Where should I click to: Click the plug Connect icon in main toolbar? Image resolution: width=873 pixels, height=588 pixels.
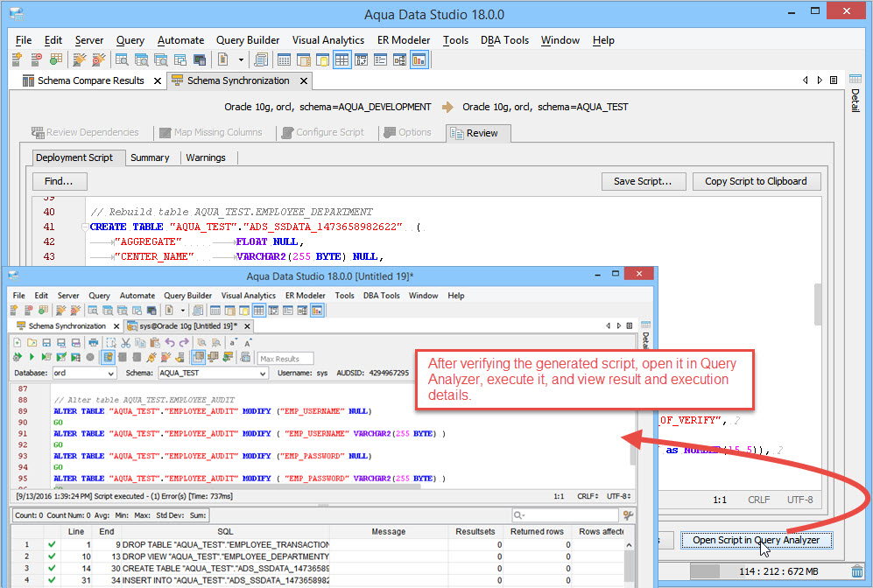pyautogui.click(x=80, y=59)
